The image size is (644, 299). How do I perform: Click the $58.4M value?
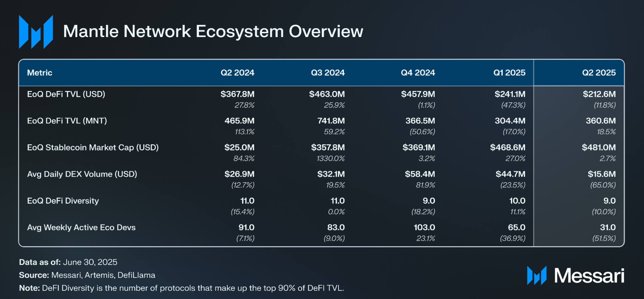[420, 174]
